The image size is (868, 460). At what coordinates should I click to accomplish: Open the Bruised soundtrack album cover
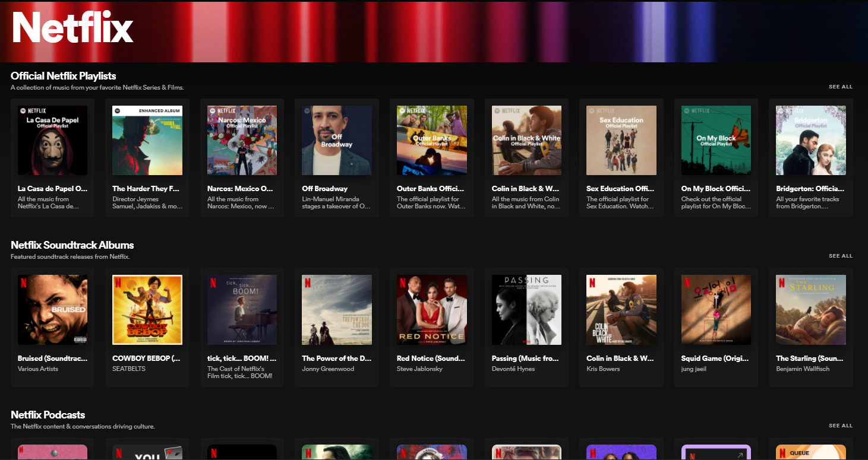(52, 310)
